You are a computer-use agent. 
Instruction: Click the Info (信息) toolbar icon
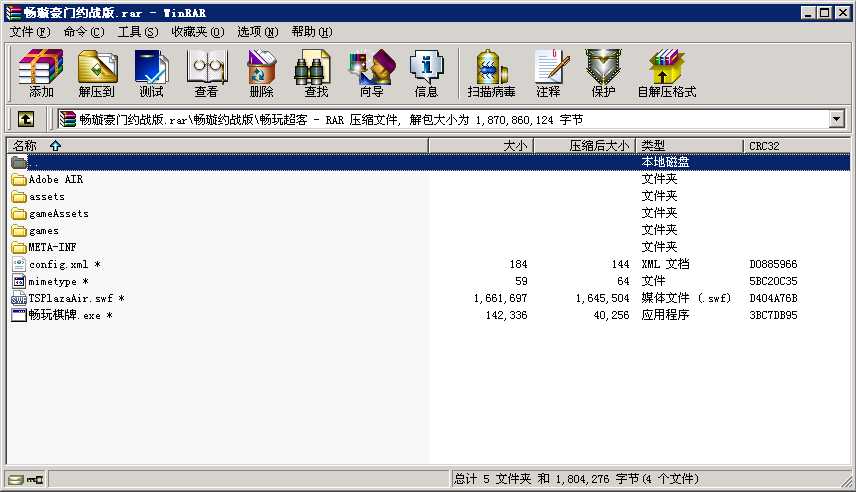coord(426,74)
